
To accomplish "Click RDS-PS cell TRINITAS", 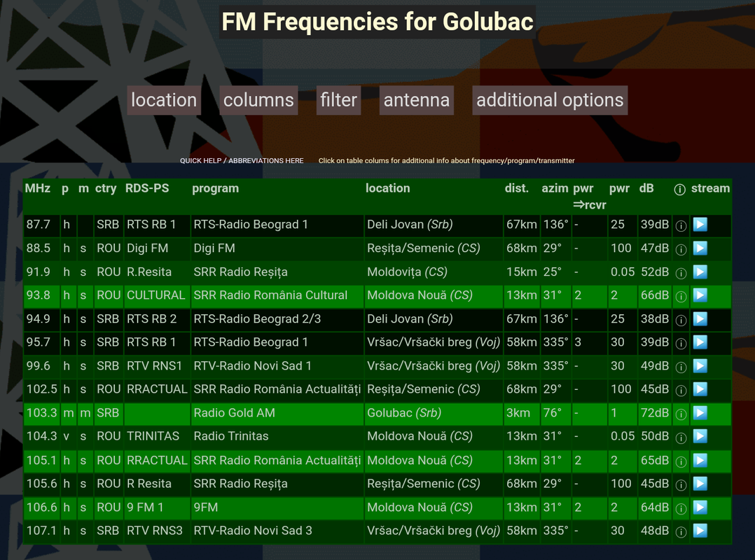I will [157, 436].
